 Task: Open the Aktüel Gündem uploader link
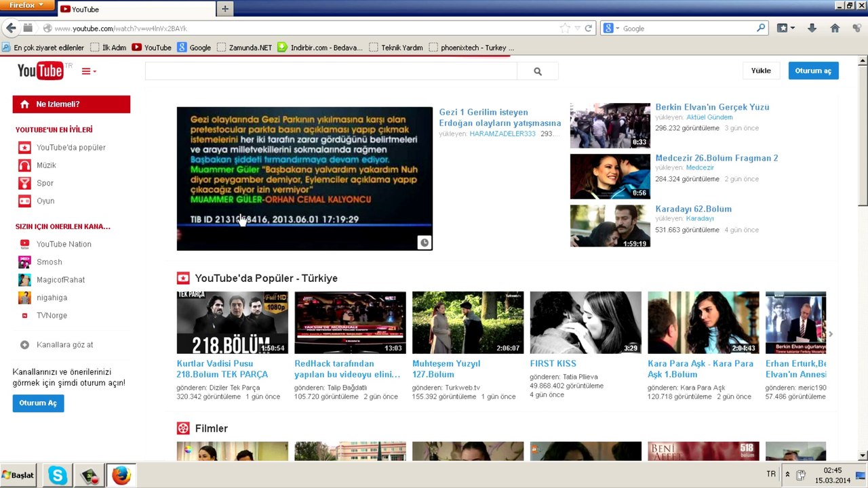[x=709, y=117]
